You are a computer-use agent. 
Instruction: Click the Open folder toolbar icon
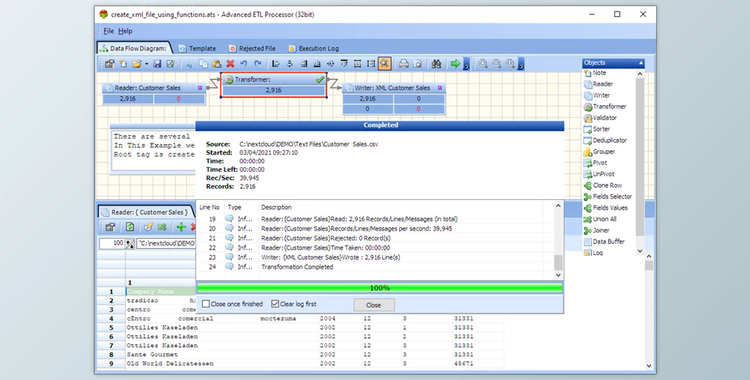coord(137,64)
